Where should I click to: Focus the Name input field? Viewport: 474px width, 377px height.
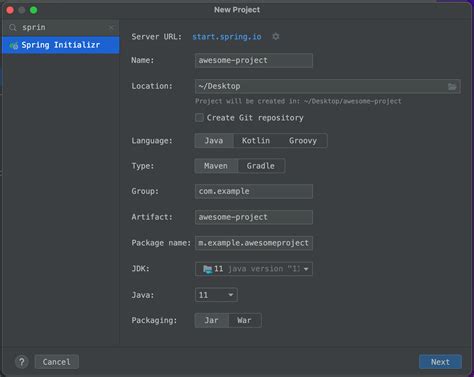254,60
